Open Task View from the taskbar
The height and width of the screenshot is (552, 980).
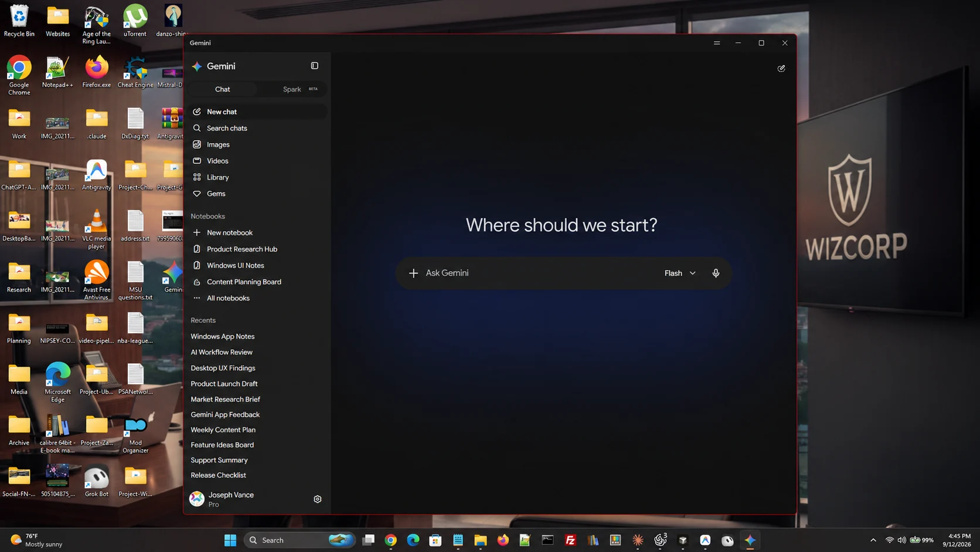(x=369, y=540)
